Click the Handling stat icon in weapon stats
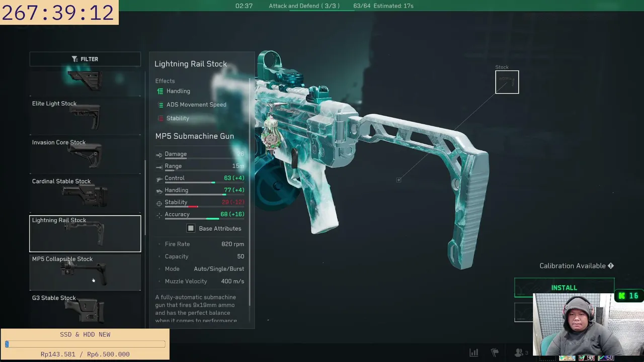644x362 pixels. (159, 191)
